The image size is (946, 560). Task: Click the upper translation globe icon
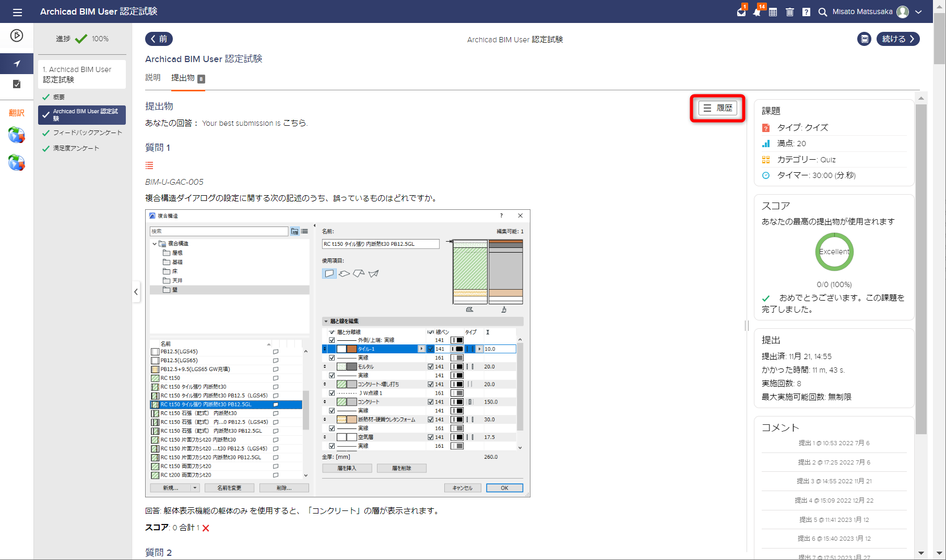point(17,135)
